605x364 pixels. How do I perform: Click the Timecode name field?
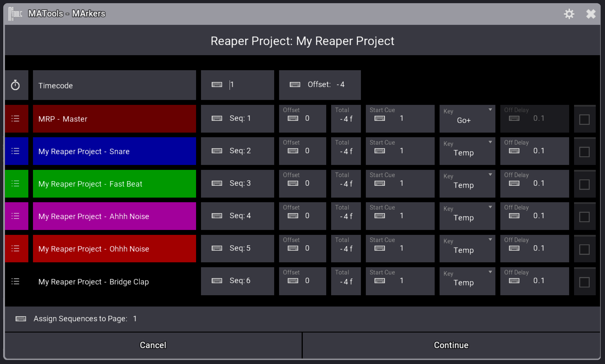point(115,85)
